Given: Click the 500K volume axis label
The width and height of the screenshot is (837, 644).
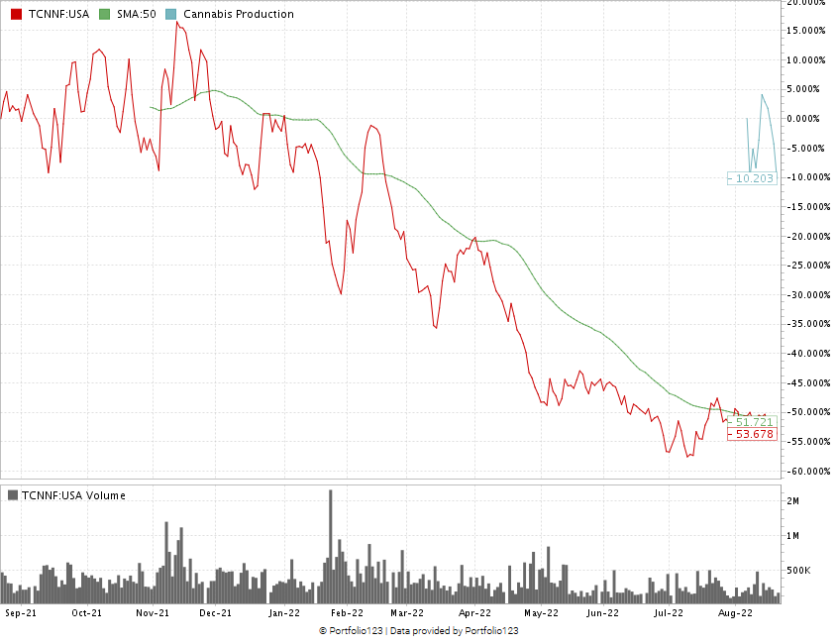Looking at the screenshot, I should [798, 571].
